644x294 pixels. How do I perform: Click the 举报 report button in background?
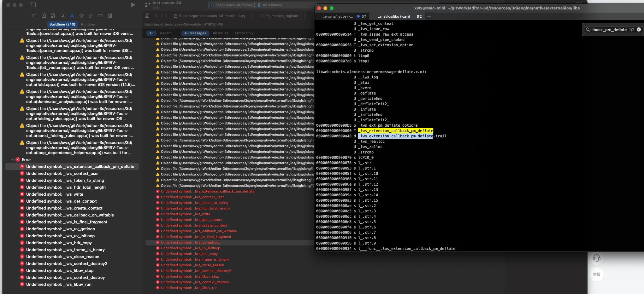(x=596, y=274)
